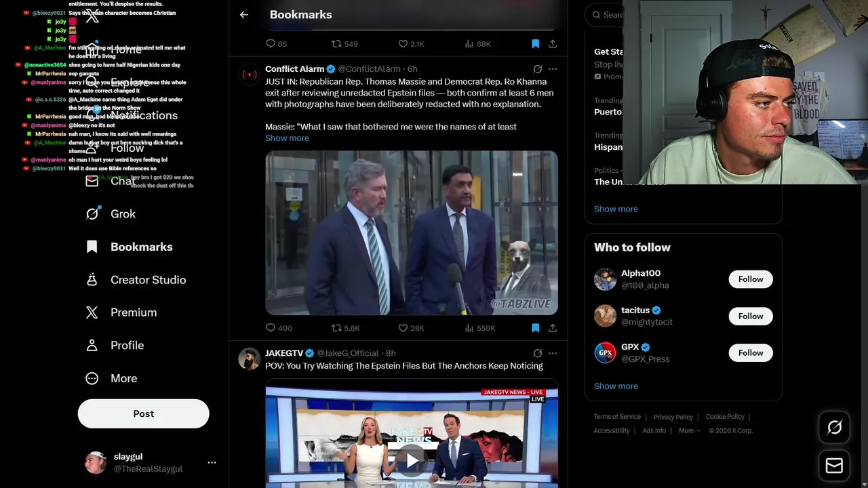868x488 pixels.
Task: Click the Premium X sidebar icon
Action: point(92,312)
